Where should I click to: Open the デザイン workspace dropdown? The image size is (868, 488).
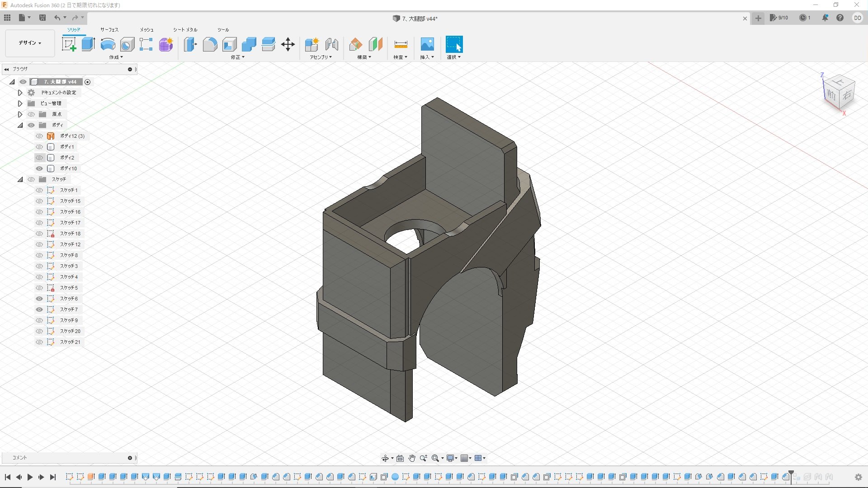tap(30, 43)
